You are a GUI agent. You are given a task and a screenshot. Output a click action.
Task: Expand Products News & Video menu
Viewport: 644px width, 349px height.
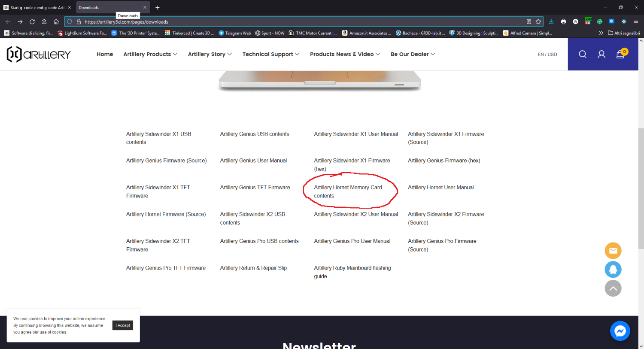[x=345, y=54]
